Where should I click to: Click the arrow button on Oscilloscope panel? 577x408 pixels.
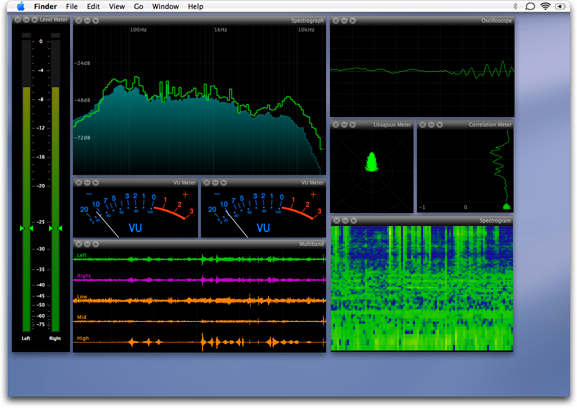point(353,21)
